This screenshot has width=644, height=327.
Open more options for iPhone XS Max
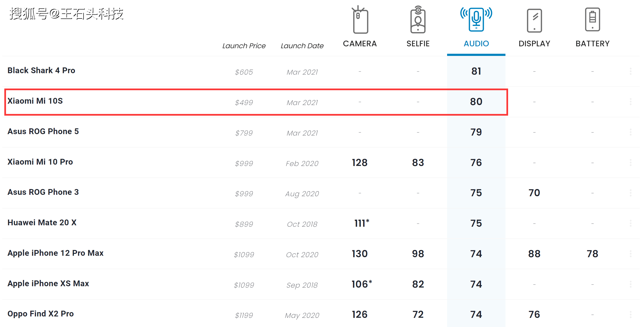click(x=631, y=284)
